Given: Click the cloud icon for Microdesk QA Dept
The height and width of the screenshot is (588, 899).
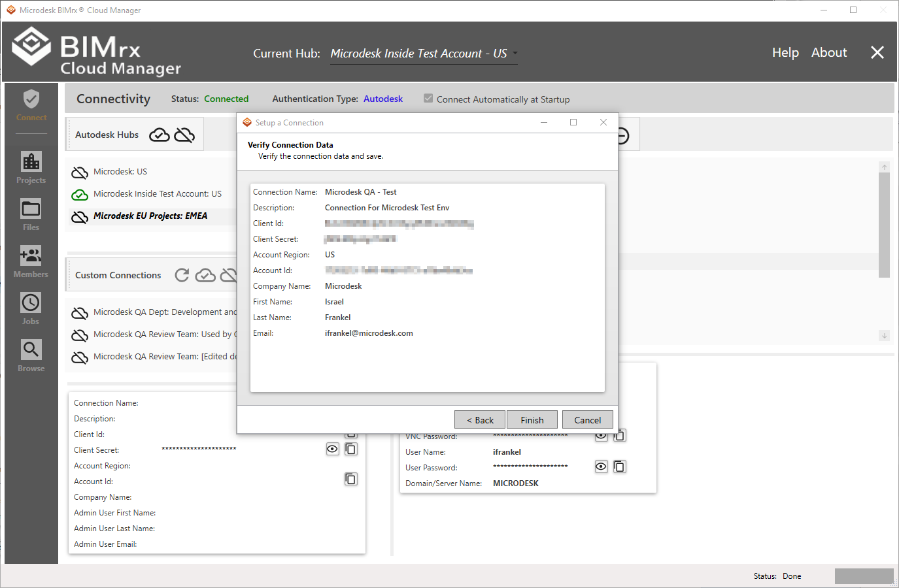Looking at the screenshot, I should [80, 313].
